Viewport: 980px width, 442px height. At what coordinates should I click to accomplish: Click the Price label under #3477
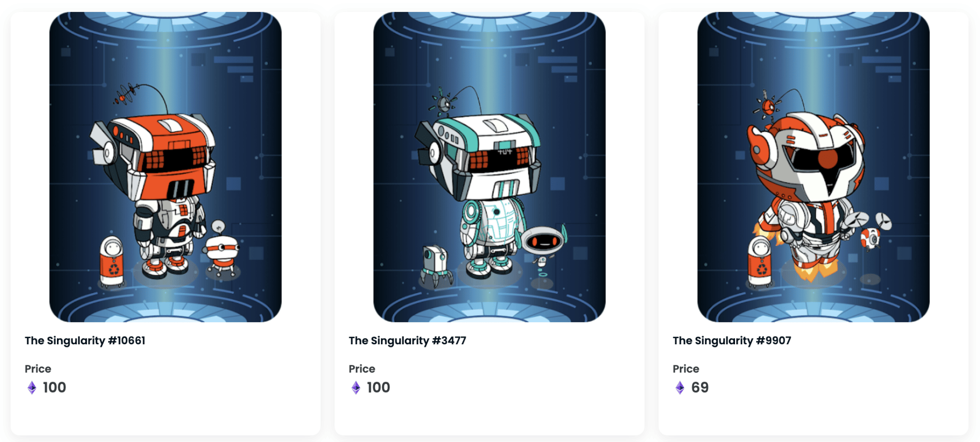pyautogui.click(x=362, y=369)
